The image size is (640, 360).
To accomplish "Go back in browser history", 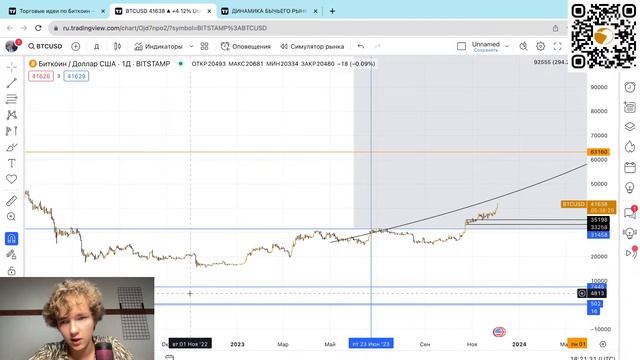I will pos(10,28).
